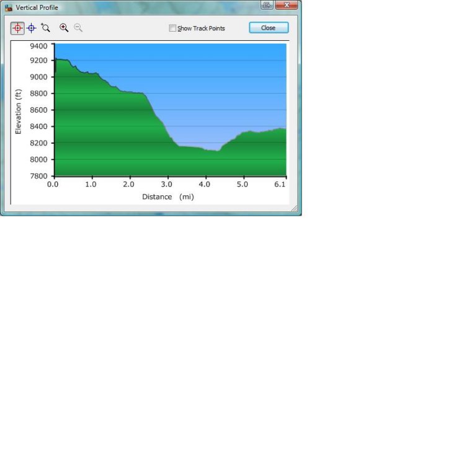Click the Close button in the dialog
This screenshot has width=459, height=476.
(x=269, y=28)
